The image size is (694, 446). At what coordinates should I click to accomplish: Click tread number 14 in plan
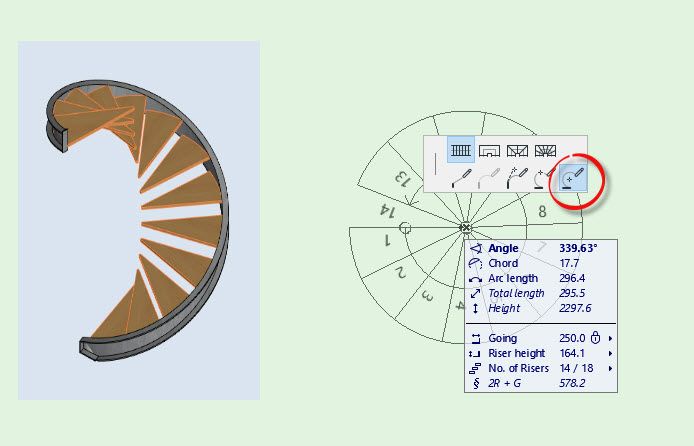387,211
